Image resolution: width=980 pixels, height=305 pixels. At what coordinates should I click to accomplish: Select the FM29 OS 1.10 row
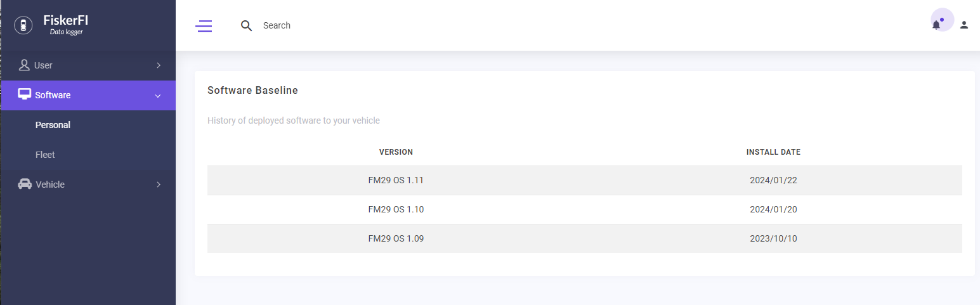(584, 209)
